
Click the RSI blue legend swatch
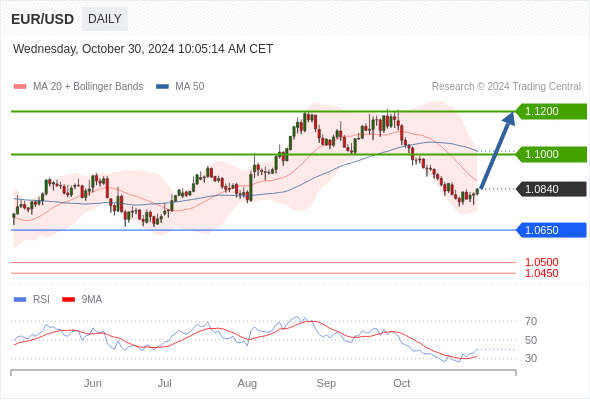click(x=20, y=300)
